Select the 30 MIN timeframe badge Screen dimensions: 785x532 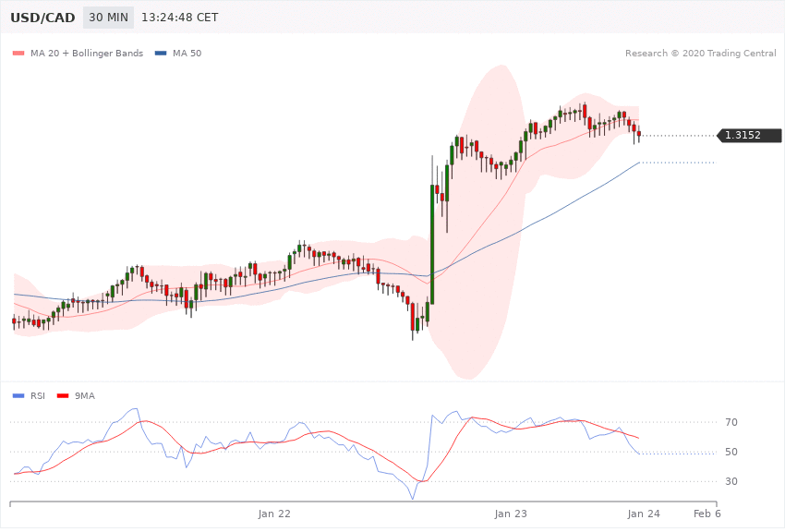click(x=109, y=18)
